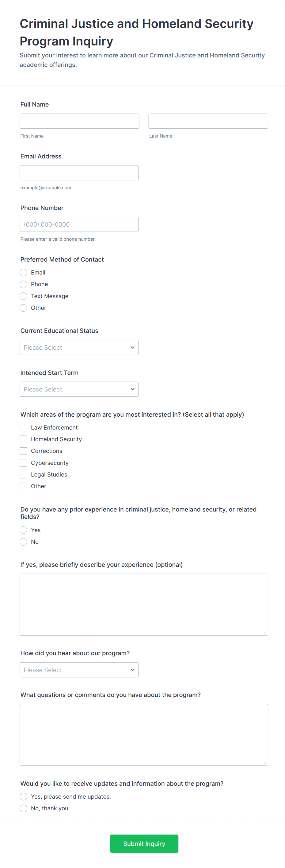Click the questions or comments text area
The image size is (285, 868).
click(x=144, y=734)
